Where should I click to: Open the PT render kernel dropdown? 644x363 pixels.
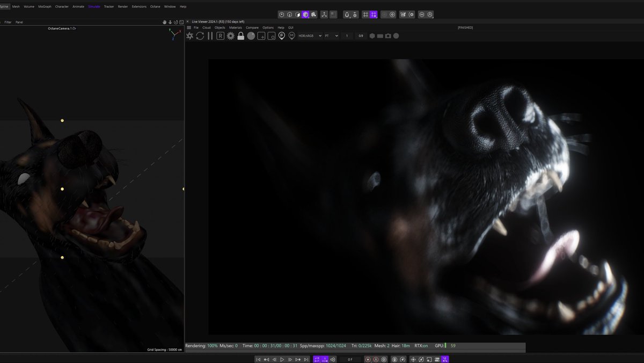tap(331, 36)
